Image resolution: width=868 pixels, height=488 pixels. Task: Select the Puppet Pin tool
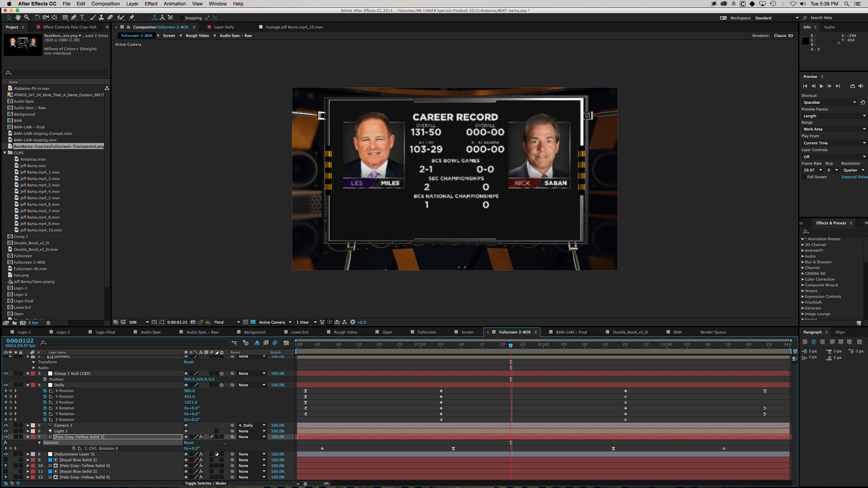pyautogui.click(x=132, y=18)
